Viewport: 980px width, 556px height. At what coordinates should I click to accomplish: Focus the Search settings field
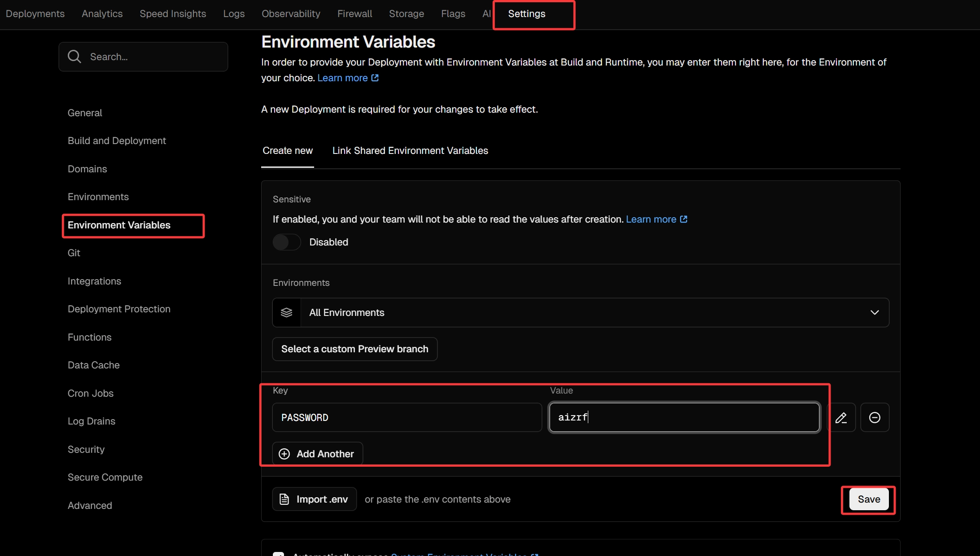point(143,57)
